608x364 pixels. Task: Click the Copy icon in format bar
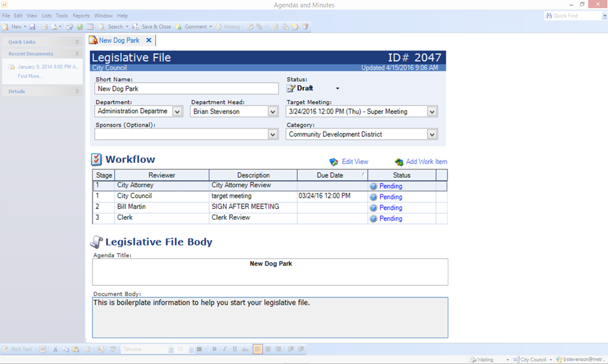(x=66, y=349)
